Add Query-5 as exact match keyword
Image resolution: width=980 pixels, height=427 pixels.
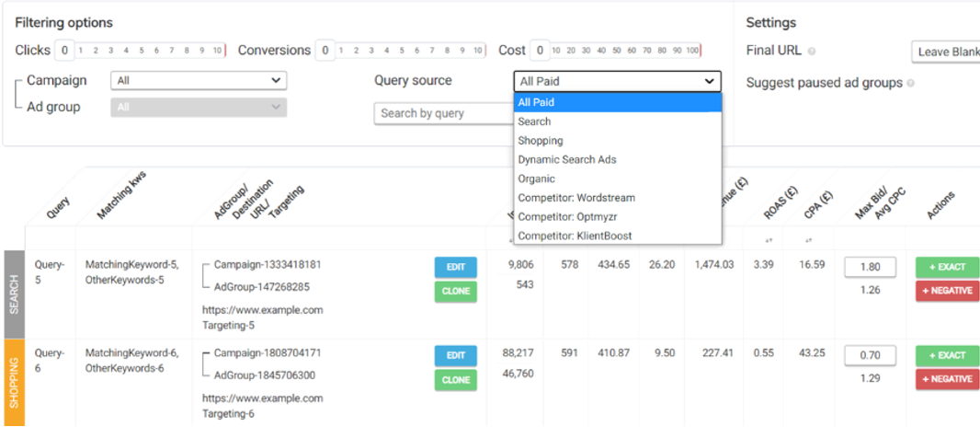(x=947, y=267)
